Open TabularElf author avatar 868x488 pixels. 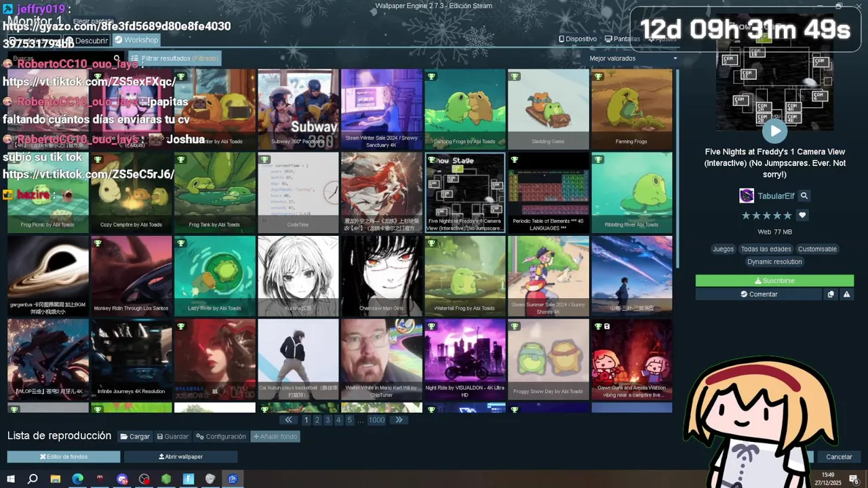point(747,196)
